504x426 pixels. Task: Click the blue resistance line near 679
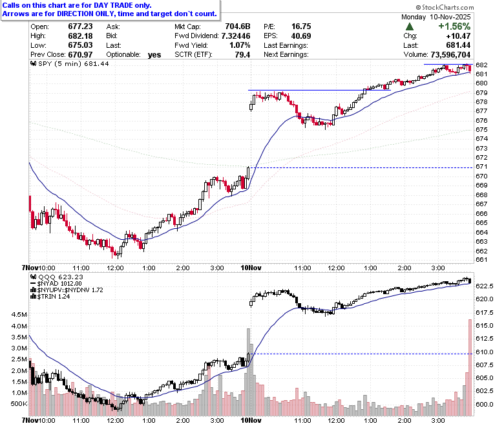[319, 90]
